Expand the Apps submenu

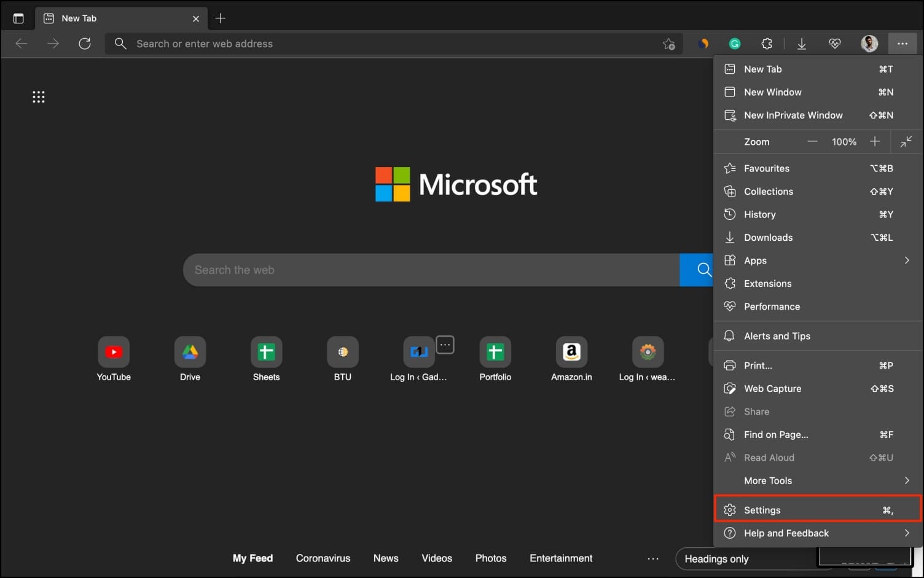(817, 260)
